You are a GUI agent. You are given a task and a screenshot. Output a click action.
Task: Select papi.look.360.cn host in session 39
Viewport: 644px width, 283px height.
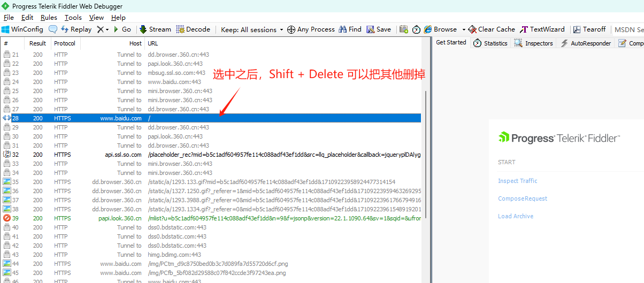tap(120, 218)
